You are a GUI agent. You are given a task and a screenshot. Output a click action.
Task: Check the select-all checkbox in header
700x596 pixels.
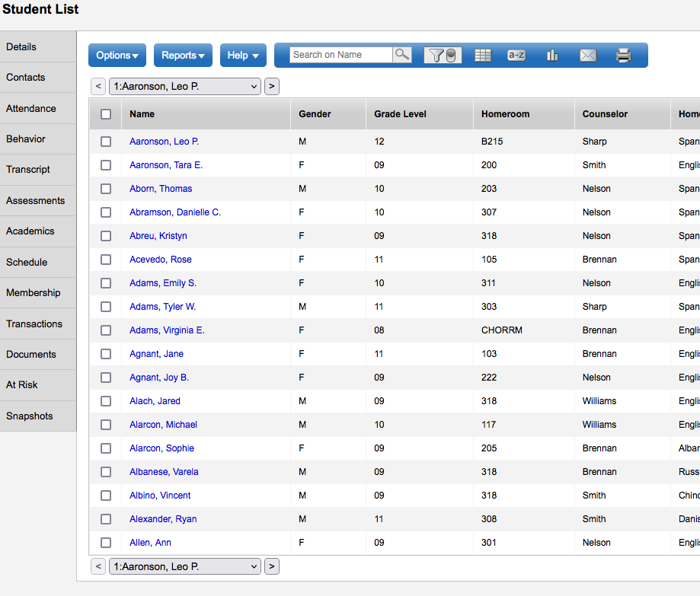[x=106, y=114]
